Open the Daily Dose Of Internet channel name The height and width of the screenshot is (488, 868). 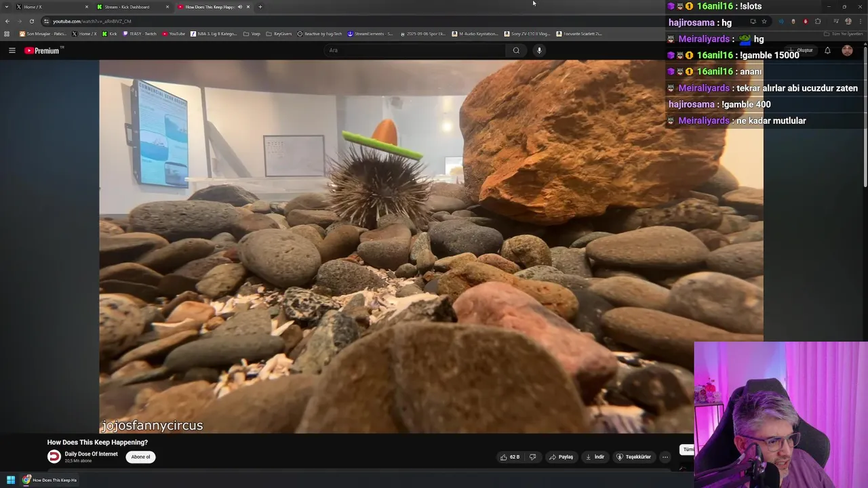tap(91, 454)
